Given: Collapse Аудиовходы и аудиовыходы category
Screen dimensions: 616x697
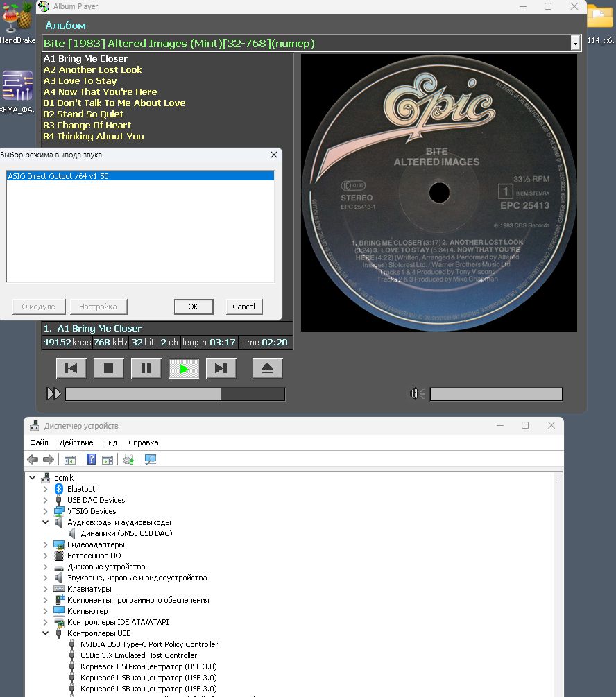Looking at the screenshot, I should (x=45, y=522).
